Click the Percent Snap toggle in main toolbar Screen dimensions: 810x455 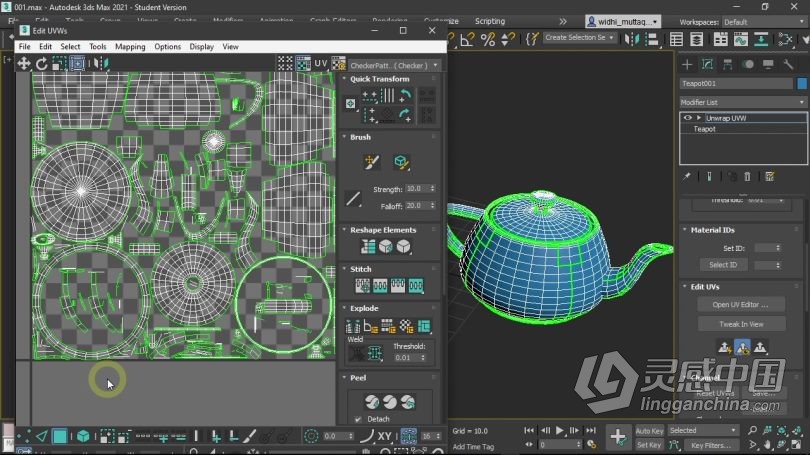pyautogui.click(x=488, y=39)
